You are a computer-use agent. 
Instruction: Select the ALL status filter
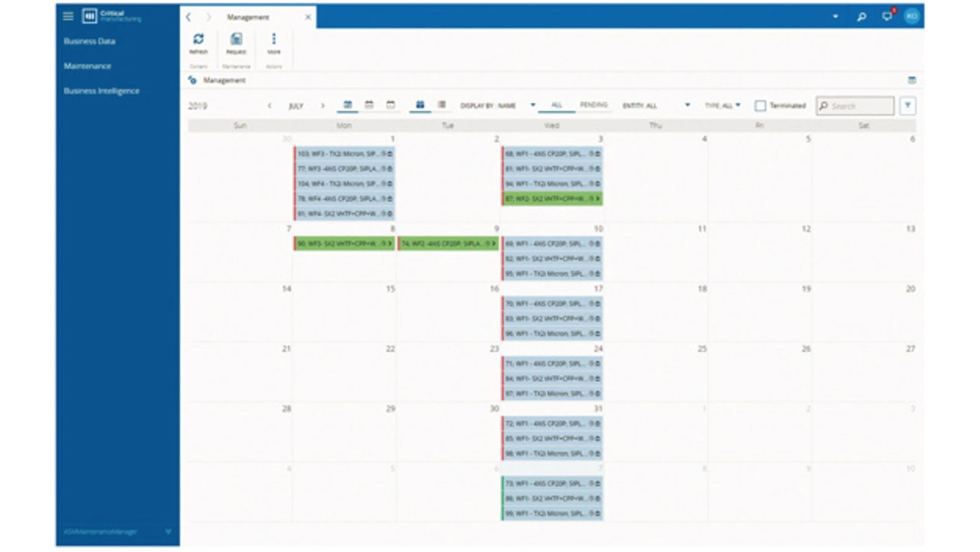click(557, 106)
